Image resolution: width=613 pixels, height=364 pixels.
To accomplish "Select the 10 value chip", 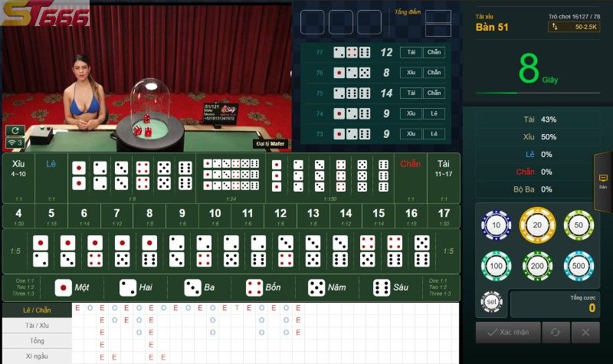I will click(x=496, y=225).
